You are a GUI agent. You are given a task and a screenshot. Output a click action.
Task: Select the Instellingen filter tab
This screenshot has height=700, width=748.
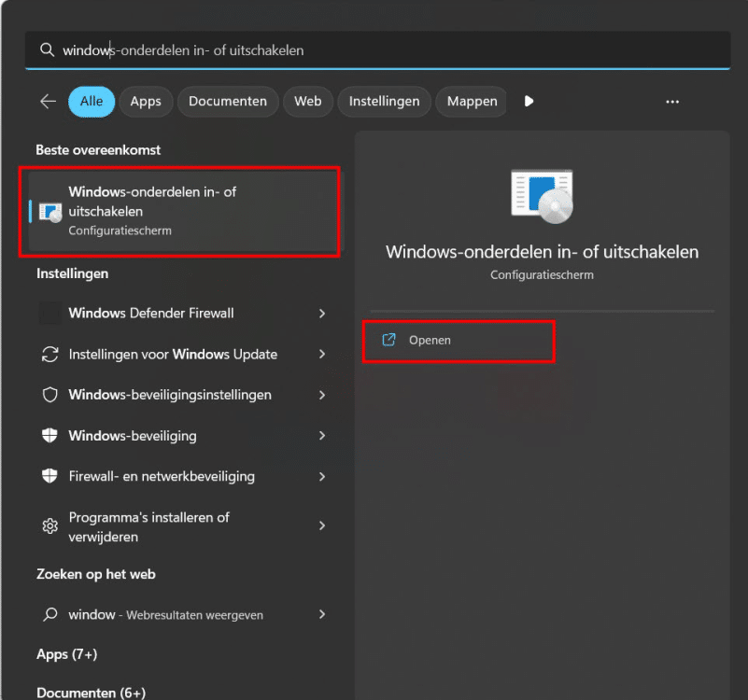(x=384, y=101)
